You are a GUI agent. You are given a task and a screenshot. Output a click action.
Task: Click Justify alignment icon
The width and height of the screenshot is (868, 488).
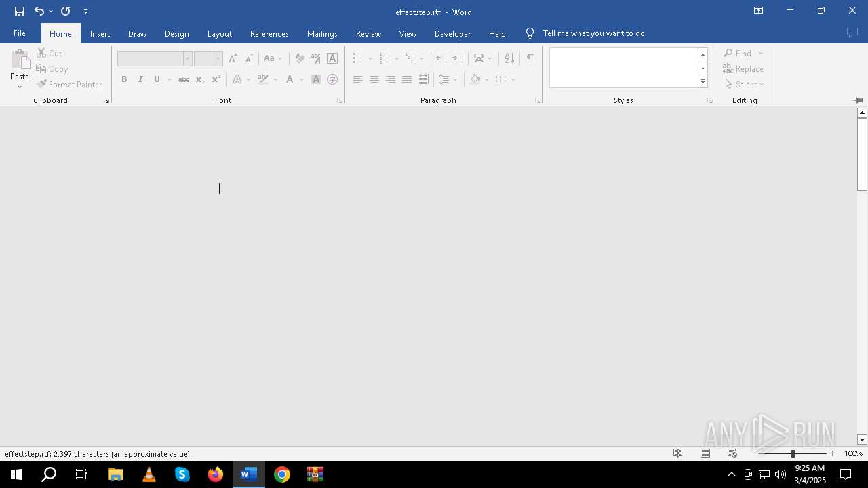[406, 79]
